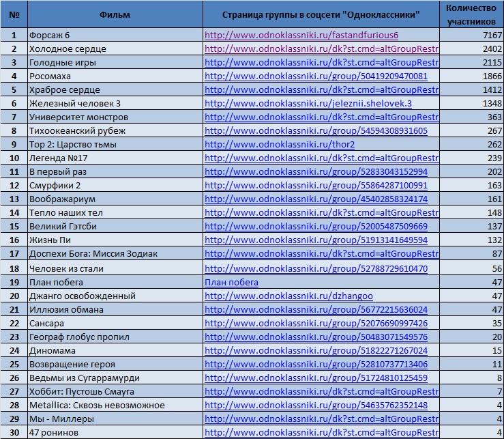This screenshot has height=439, width=504.
Task: Follow link ending group/50419209470081
Action: coord(316,76)
